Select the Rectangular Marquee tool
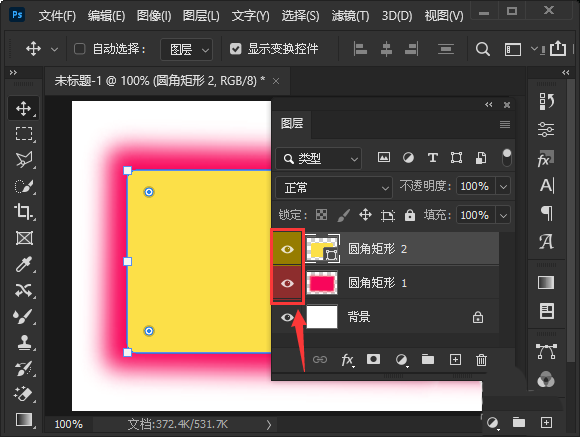 click(24, 134)
